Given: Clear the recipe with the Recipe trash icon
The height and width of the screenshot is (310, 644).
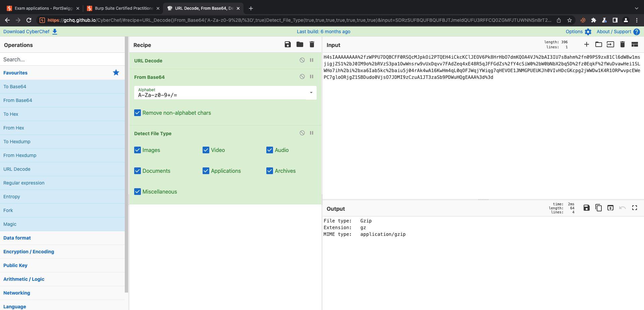Looking at the screenshot, I should 312,44.
